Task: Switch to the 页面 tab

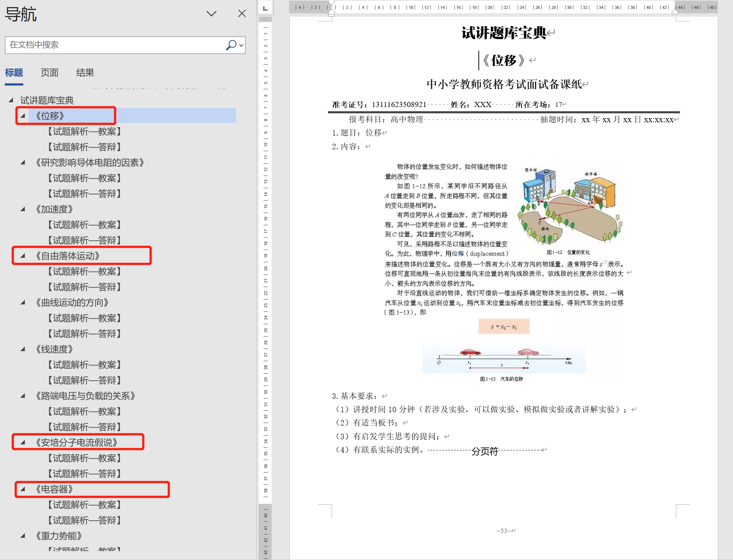Action: (x=49, y=73)
